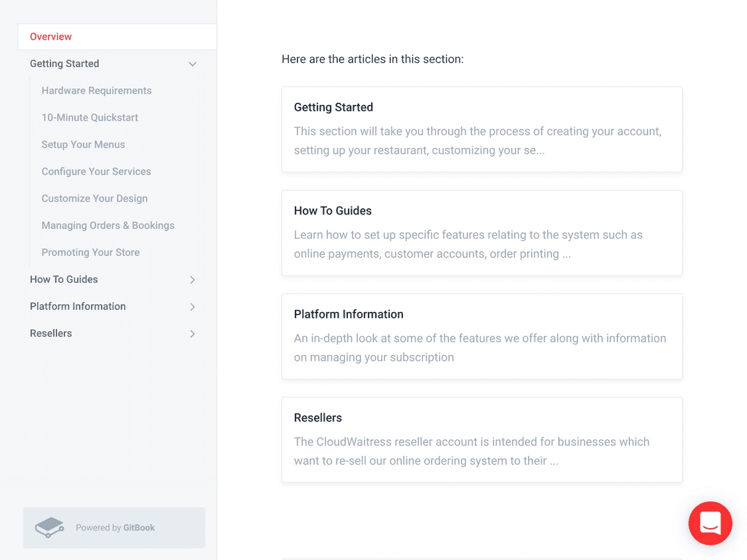The height and width of the screenshot is (560, 747).
Task: Open the Resellers article card
Action: pyautogui.click(x=481, y=440)
